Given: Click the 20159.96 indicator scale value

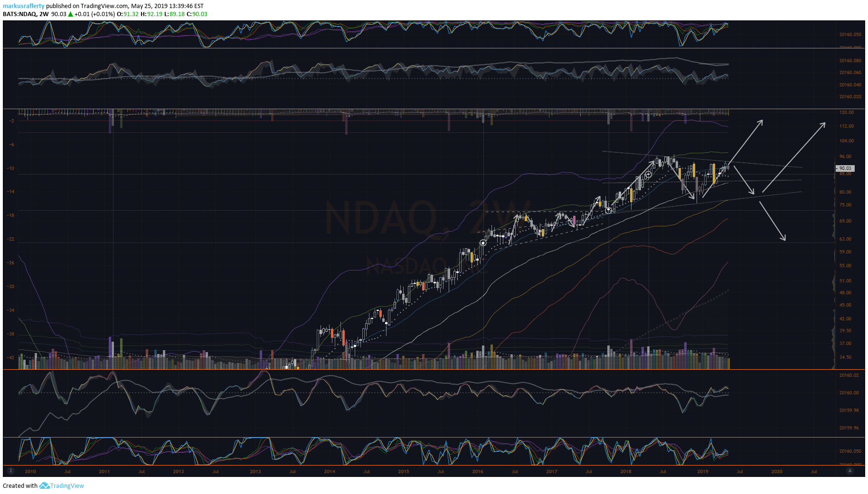Looking at the screenshot, I should (849, 428).
